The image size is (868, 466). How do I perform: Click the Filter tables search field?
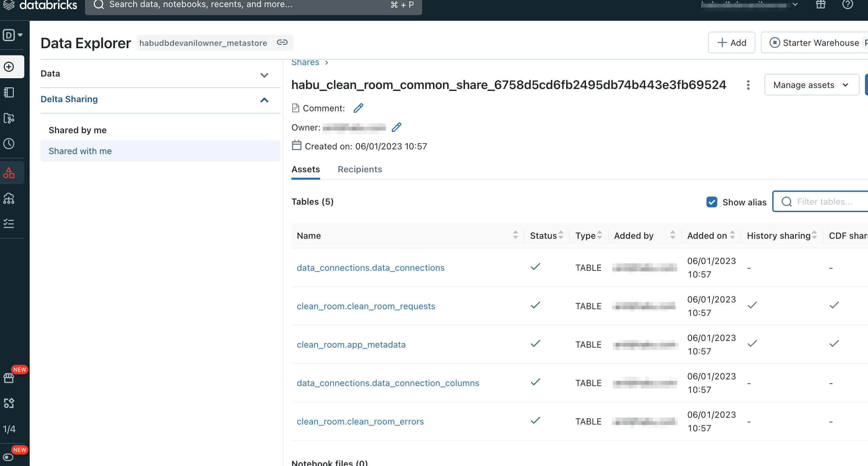tap(824, 202)
